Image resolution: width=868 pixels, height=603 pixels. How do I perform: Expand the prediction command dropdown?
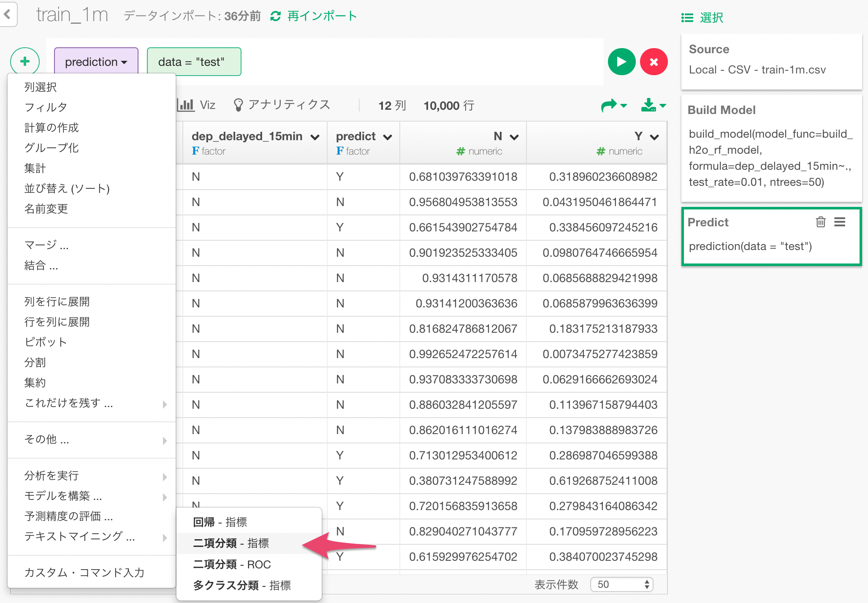(96, 62)
